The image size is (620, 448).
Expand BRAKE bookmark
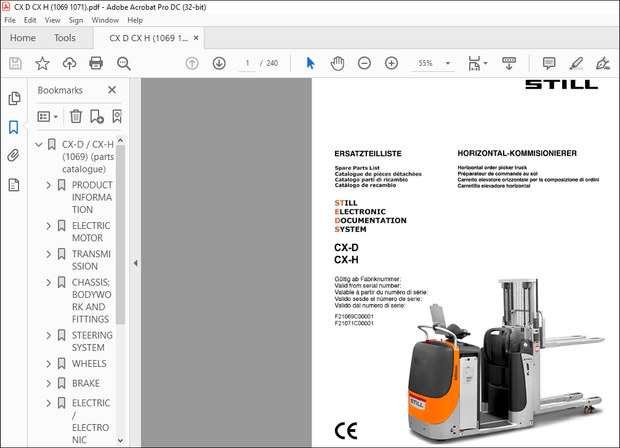click(x=48, y=384)
